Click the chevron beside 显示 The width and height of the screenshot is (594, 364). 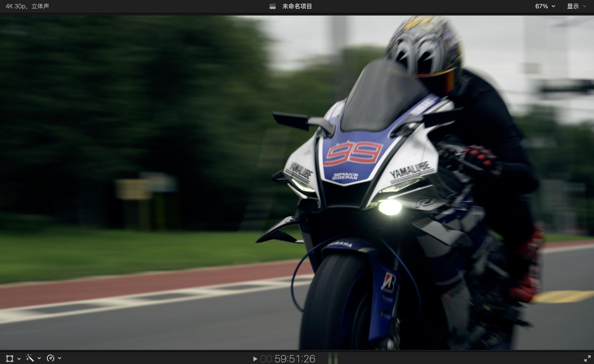click(x=584, y=6)
